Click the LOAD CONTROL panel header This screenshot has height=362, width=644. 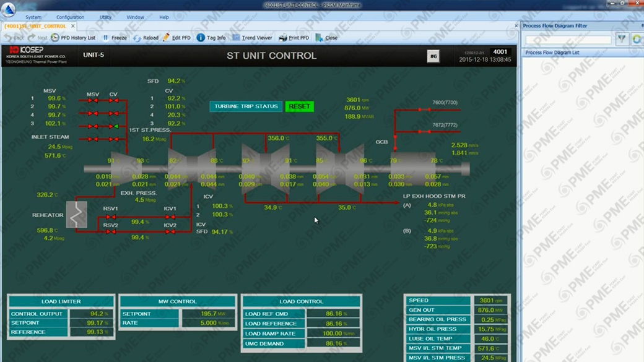click(301, 302)
